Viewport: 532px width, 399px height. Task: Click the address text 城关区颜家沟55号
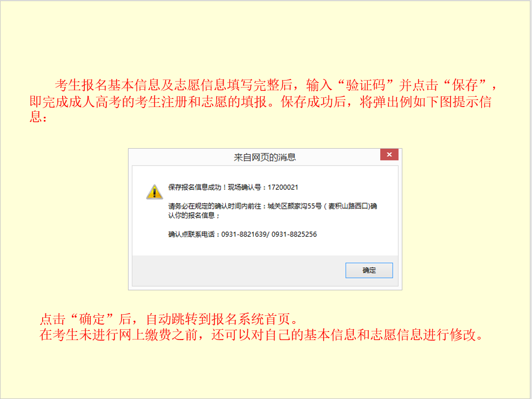click(x=294, y=206)
